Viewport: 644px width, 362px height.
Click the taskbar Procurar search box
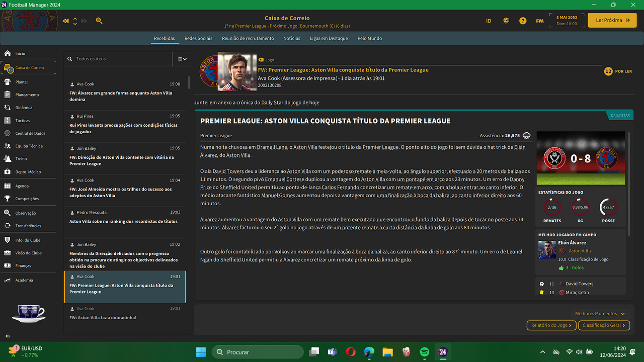point(258,352)
